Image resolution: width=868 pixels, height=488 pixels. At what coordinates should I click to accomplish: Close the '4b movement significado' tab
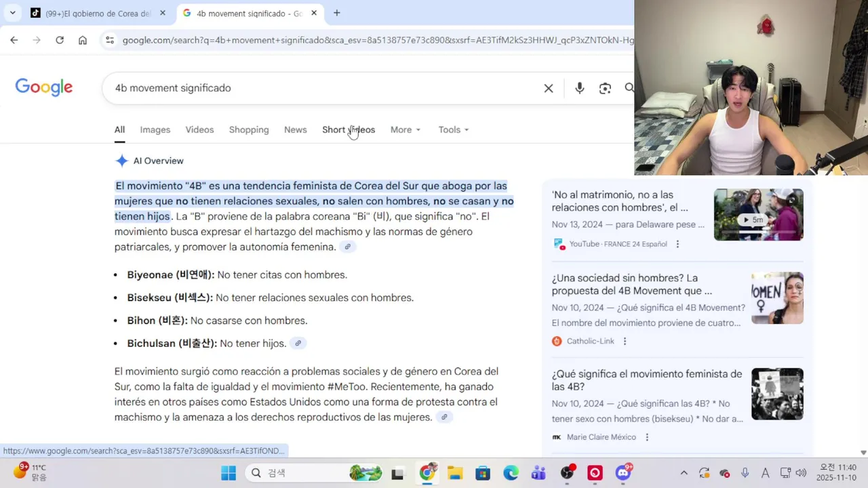314,13
